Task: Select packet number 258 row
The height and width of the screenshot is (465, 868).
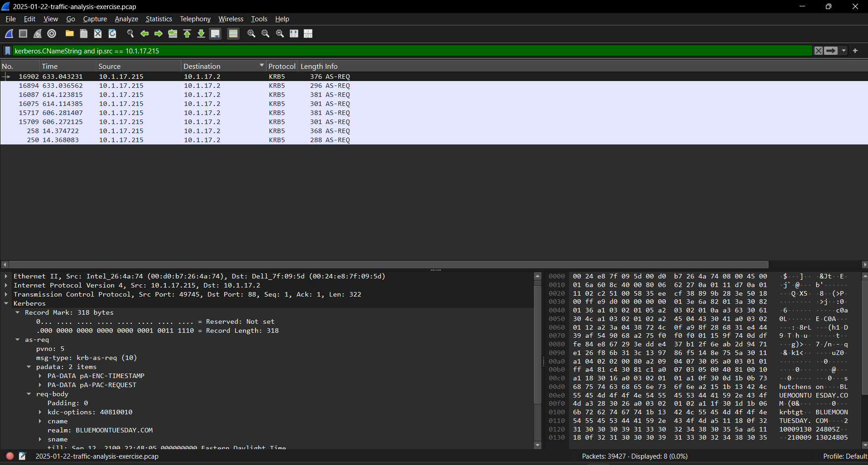Action: point(434,131)
